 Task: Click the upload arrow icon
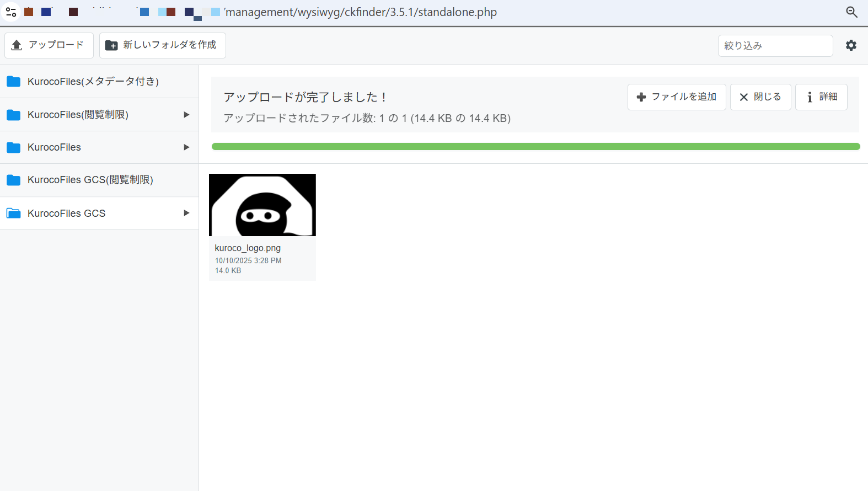tap(17, 45)
